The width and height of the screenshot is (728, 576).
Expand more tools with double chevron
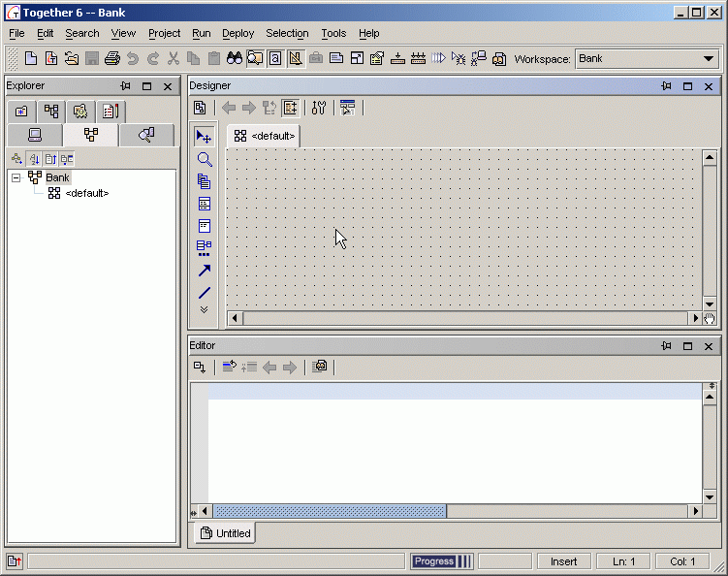pos(204,310)
